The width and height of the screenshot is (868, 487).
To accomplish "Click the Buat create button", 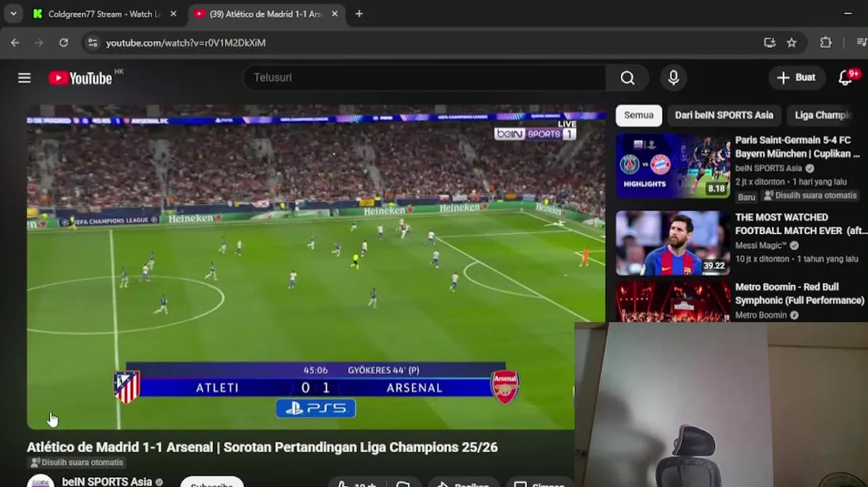I will click(x=796, y=78).
